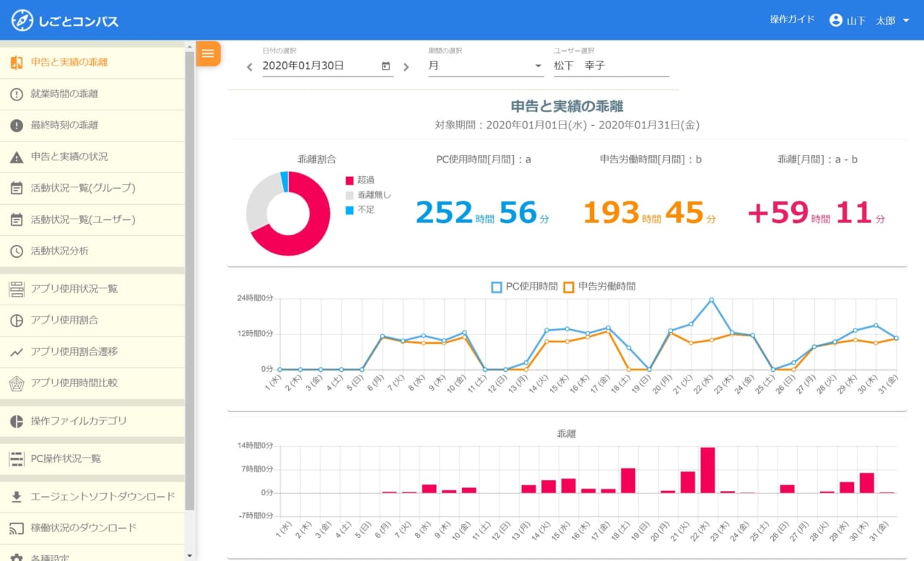Toggle 申告労働時間 series in chart legend

click(x=600, y=287)
